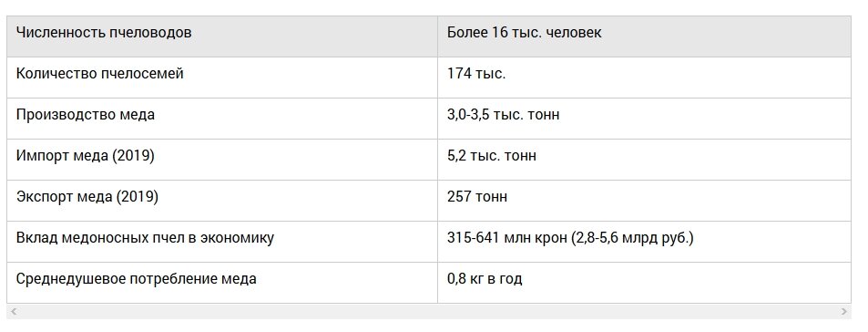Click 'Среднедушевое потребление меда' row label
Viewport: 868px width, 332px height.
coord(137,279)
